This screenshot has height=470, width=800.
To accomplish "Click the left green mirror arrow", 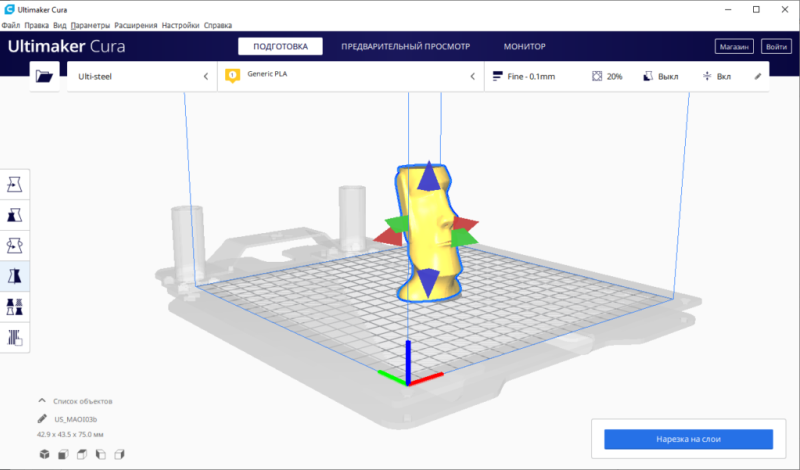I will coord(398,224).
